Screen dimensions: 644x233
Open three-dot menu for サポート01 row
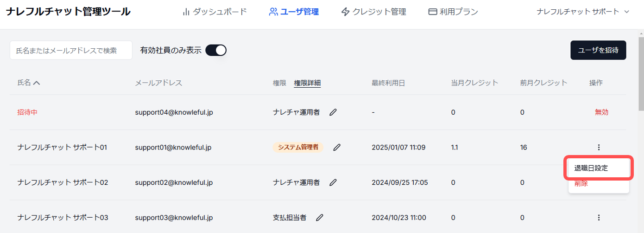coord(599,147)
